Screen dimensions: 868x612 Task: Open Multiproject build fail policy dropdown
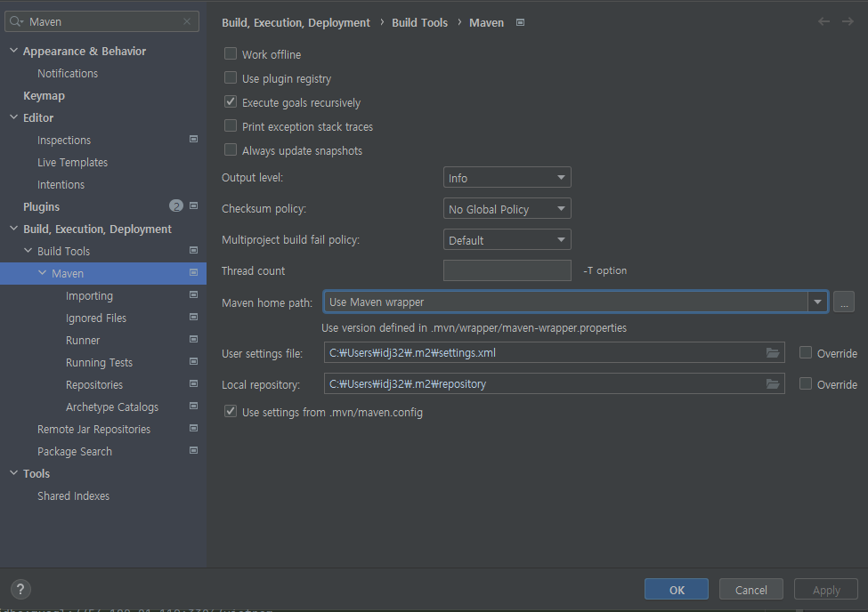[x=507, y=239]
